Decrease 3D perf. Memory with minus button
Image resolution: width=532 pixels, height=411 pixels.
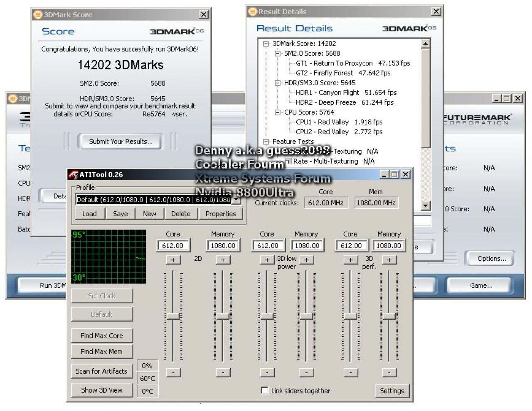pyautogui.click(x=389, y=372)
